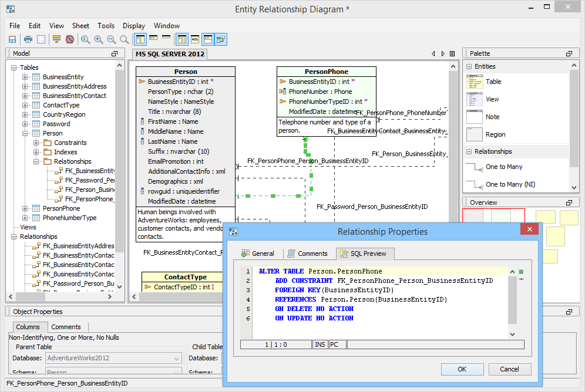This screenshot has width=585, height=392.
Task: Click the next sheet tab arrow
Action: click(x=443, y=53)
